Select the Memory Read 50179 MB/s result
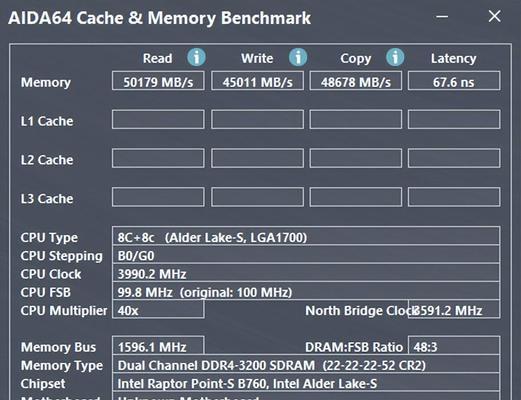521x400 pixels. click(x=158, y=81)
